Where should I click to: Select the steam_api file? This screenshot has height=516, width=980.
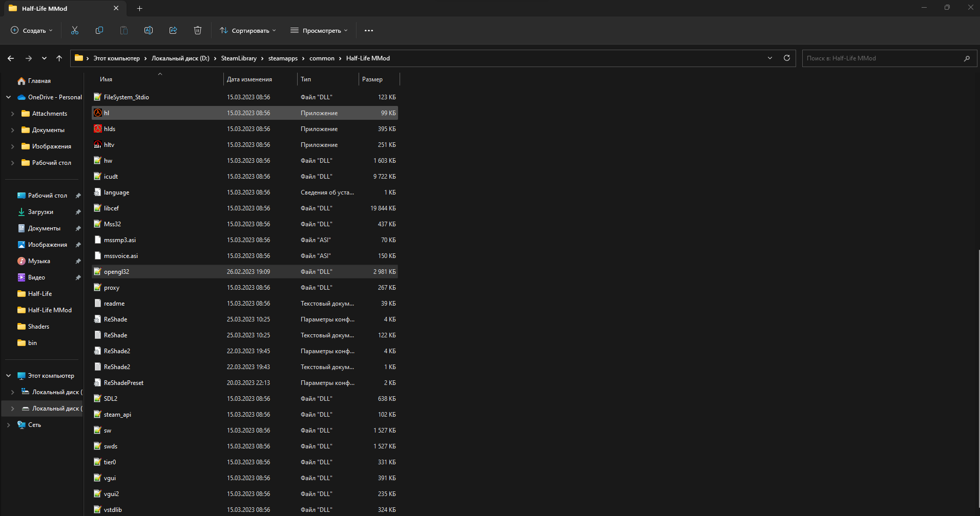click(x=245, y=414)
